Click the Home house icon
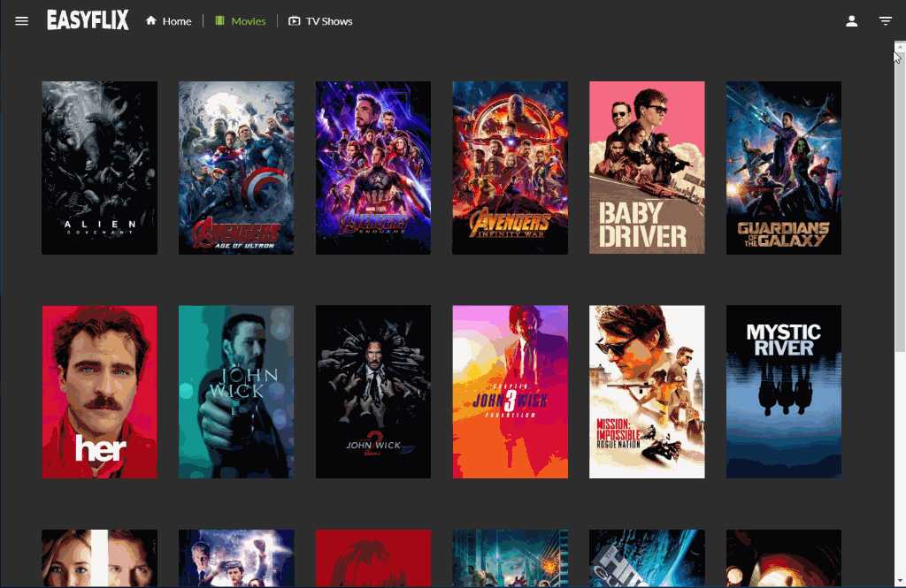This screenshot has height=588, width=906. coord(150,21)
